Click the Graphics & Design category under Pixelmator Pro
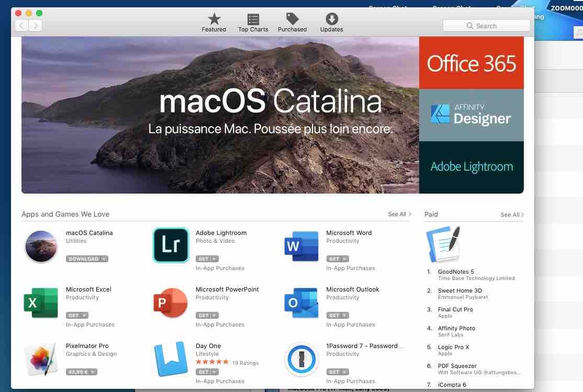This screenshot has height=392, width=583. [x=91, y=354]
